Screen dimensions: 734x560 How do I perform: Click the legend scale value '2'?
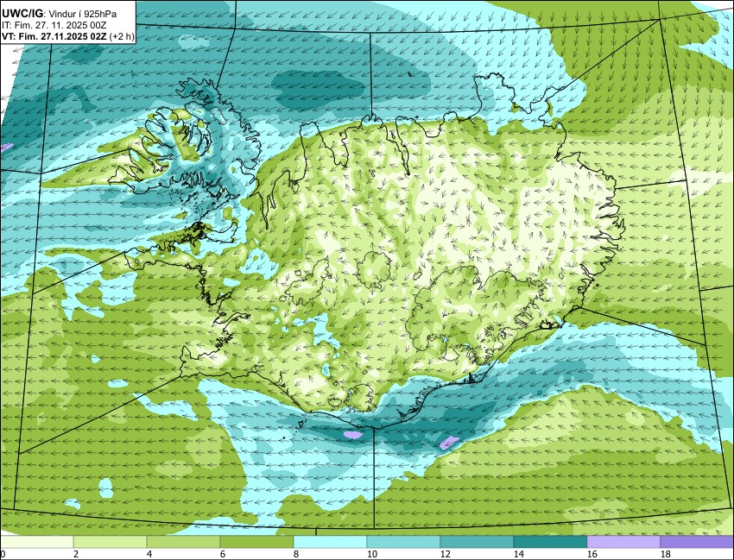[75, 554]
